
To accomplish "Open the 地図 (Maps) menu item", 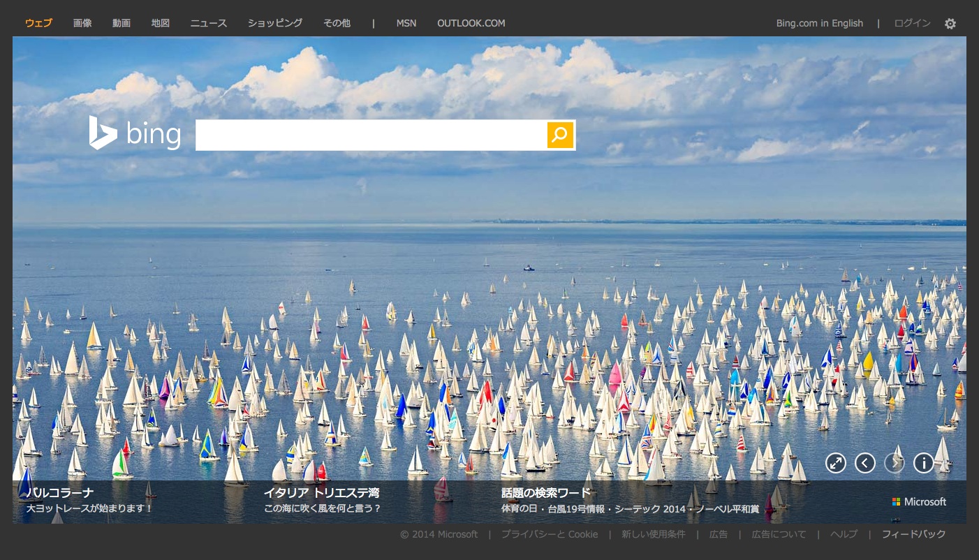I will point(161,23).
